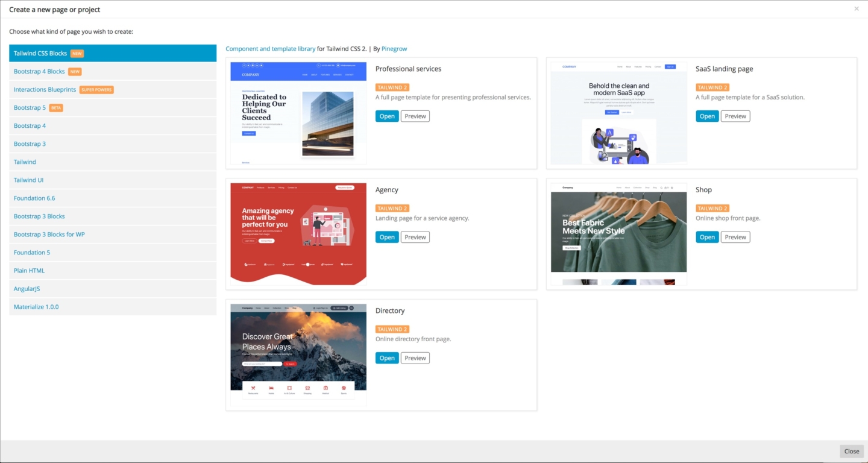The height and width of the screenshot is (463, 868).
Task: Click the Directory template mountain thumbnail
Action: click(298, 348)
